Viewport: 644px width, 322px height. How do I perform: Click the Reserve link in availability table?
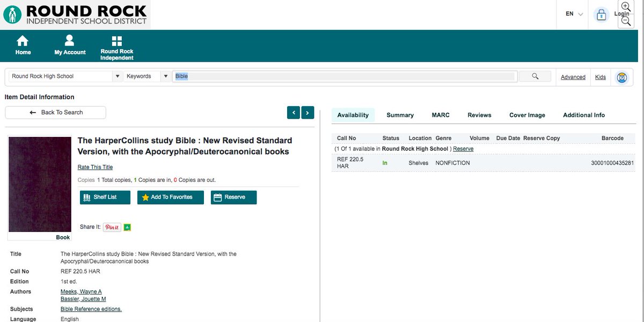tap(463, 149)
